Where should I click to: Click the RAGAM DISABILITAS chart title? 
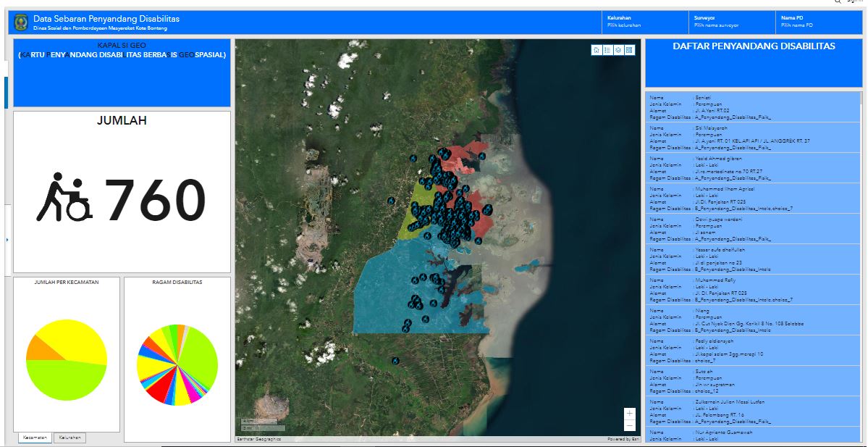[177, 282]
